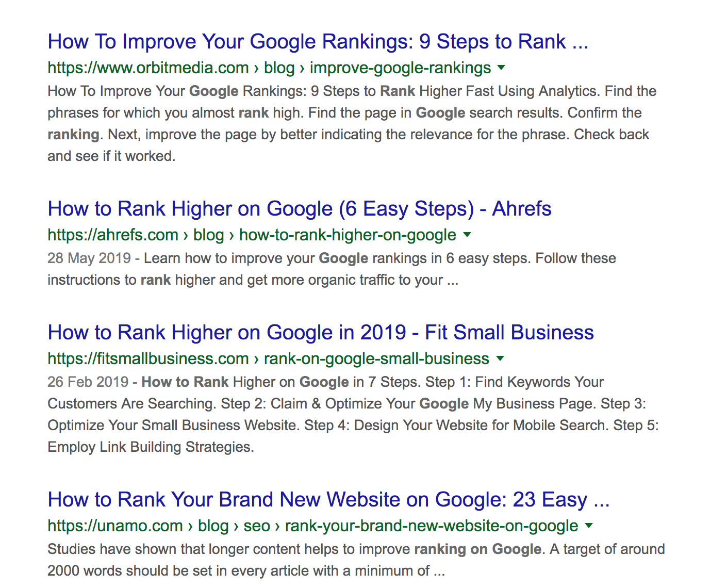This screenshot has height=588, width=727.
Task: Expand dropdown arrow next to the orbitmedia.com URL
Action: pyautogui.click(x=501, y=68)
